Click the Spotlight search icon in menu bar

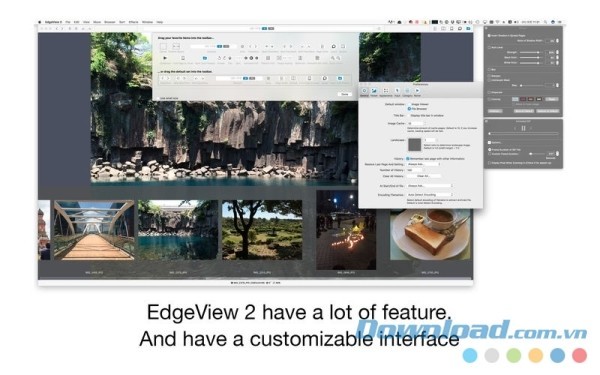coord(545,22)
